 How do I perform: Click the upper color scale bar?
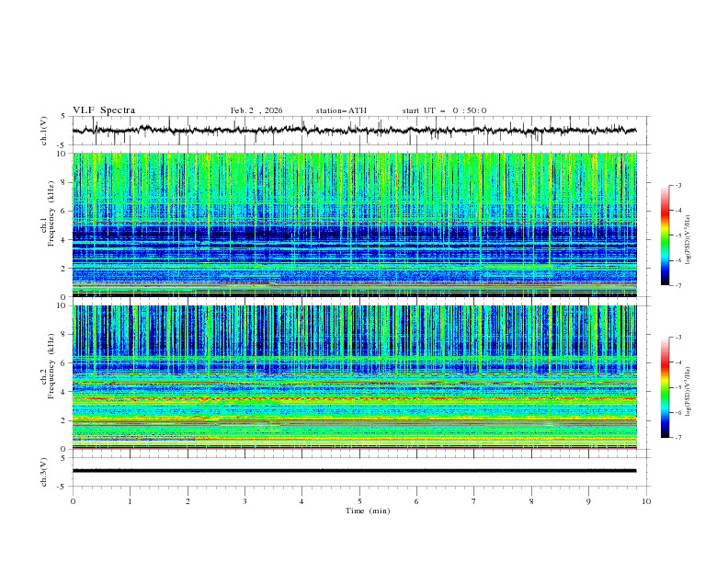tap(665, 235)
